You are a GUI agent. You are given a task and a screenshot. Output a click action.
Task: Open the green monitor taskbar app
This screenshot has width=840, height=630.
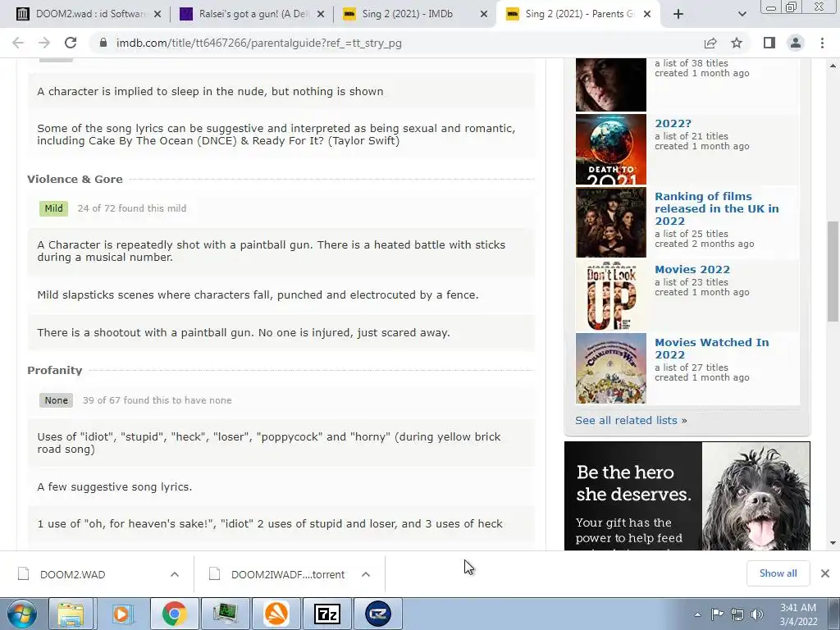(225, 614)
